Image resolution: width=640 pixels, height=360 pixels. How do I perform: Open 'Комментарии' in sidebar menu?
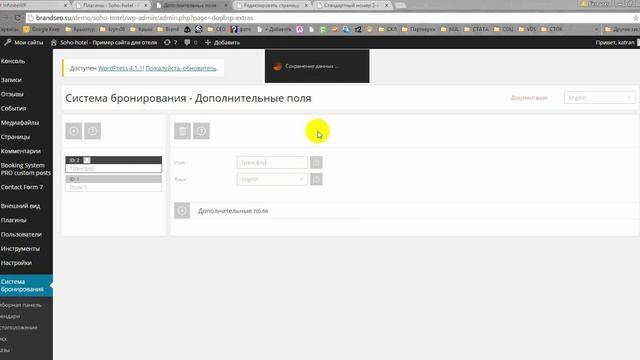click(x=21, y=151)
